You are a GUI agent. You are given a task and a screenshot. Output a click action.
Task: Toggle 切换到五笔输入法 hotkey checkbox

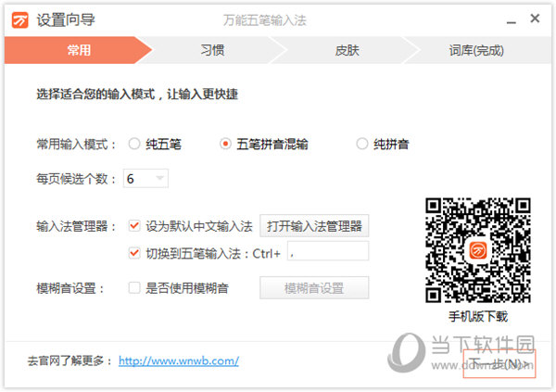coord(134,253)
